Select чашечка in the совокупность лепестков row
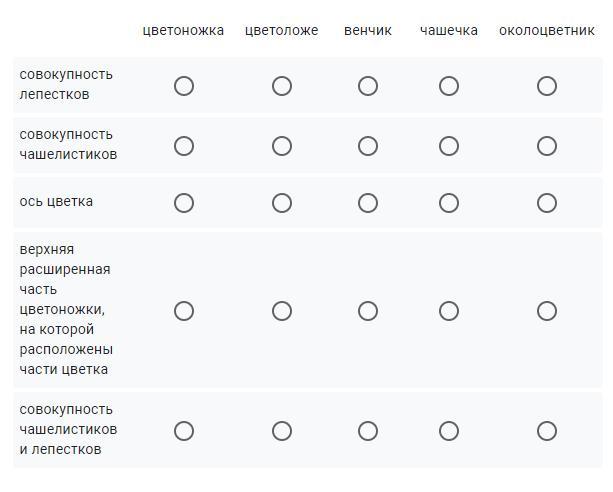Image resolution: width=613 pixels, height=492 pixels. pos(448,86)
